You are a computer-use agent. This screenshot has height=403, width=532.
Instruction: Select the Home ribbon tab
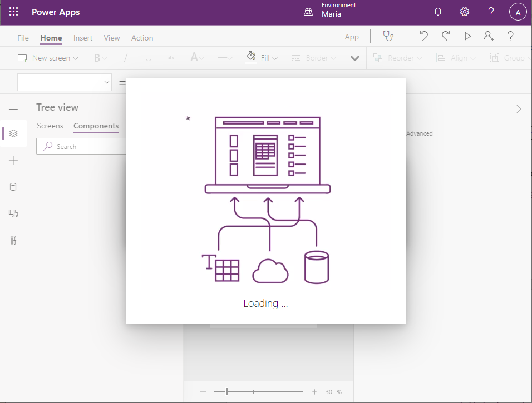[51, 38]
